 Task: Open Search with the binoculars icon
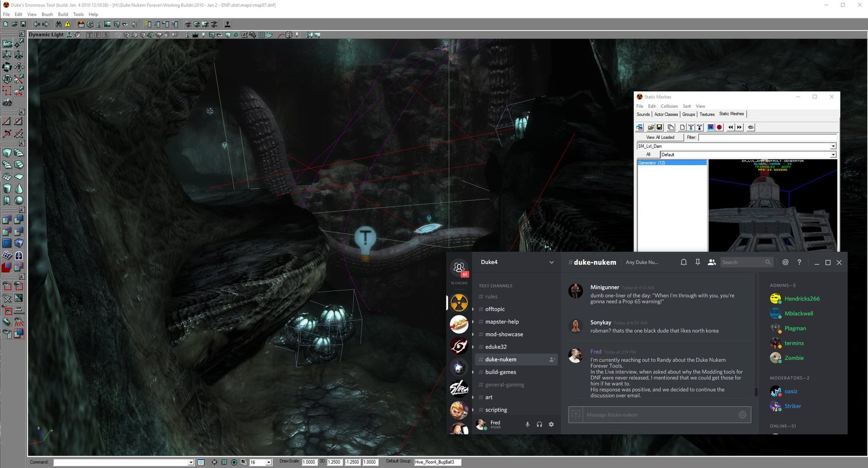(x=59, y=24)
